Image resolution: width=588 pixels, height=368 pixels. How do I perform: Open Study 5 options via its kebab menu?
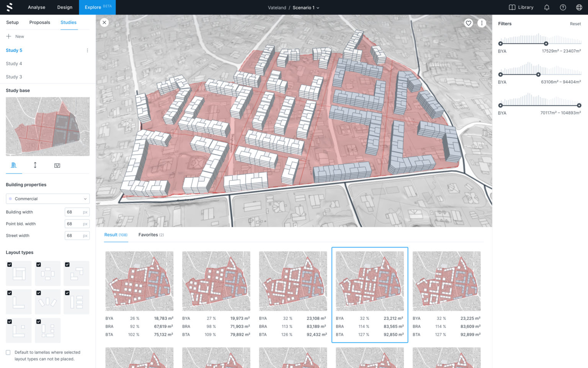pos(87,50)
